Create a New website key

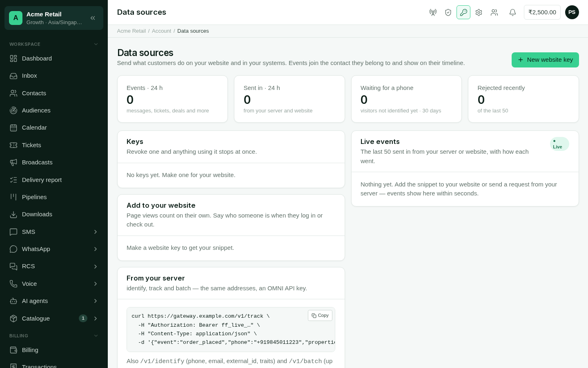pyautogui.click(x=545, y=60)
